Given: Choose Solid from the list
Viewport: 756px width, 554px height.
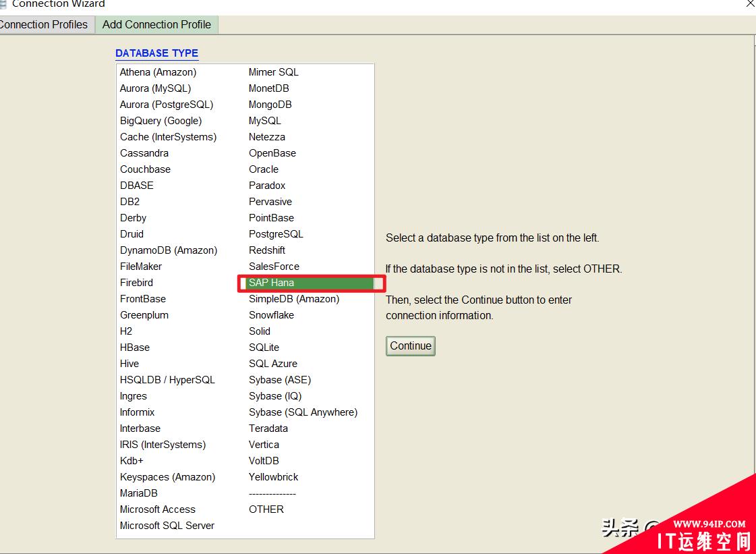Looking at the screenshot, I should coord(260,331).
